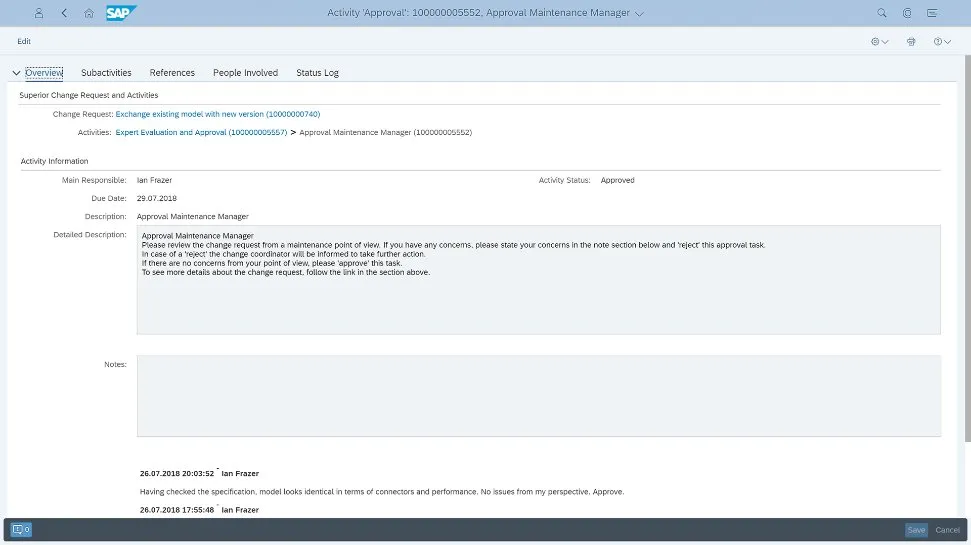The image size is (971, 545).
Task: Click the SAP logo
Action: pos(122,13)
